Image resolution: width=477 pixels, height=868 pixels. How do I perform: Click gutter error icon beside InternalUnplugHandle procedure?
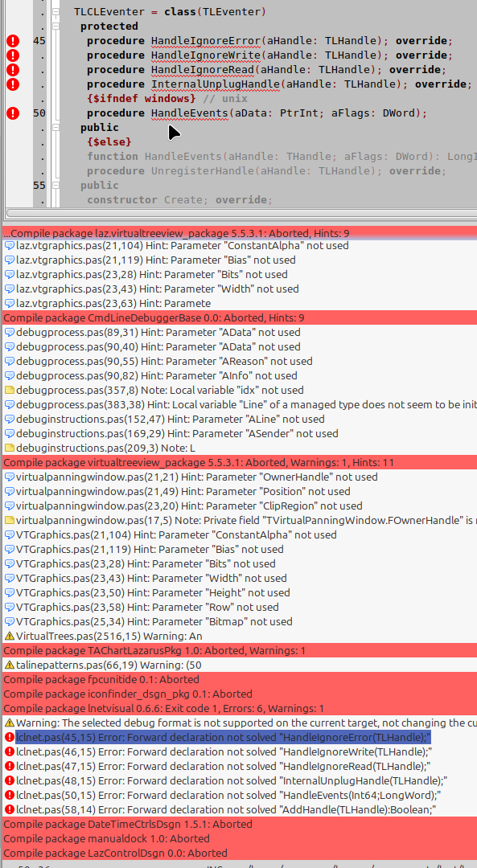(x=13, y=84)
